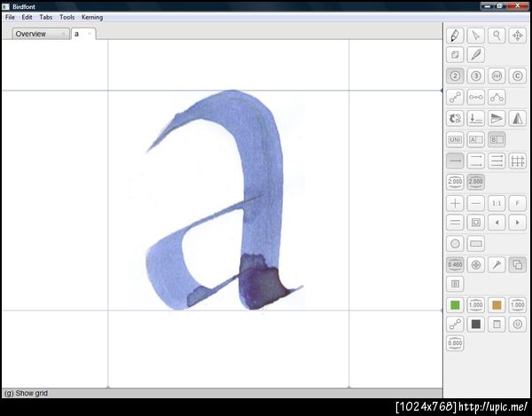Viewport: 532px width, 416px height.
Task: Adjust the 0.800 value spinner
Action: coord(455,343)
